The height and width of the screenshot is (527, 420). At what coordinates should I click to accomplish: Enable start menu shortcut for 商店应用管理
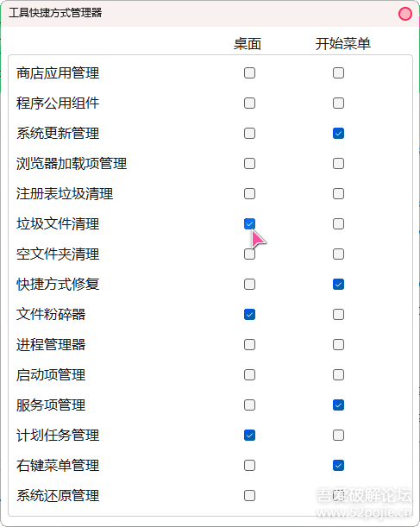coord(338,73)
